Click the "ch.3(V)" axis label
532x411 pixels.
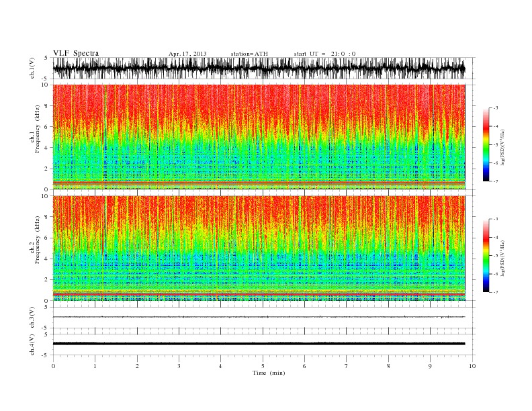tap(32, 318)
